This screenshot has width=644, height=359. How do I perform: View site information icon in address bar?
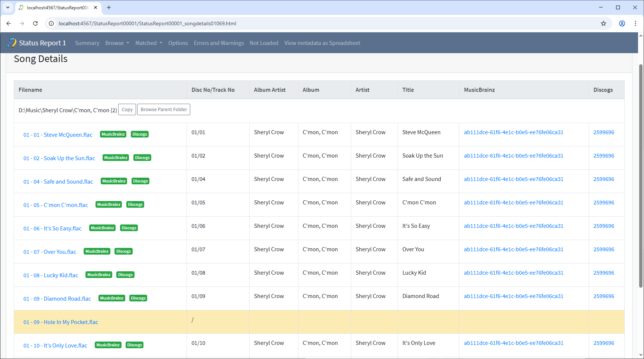(x=51, y=23)
